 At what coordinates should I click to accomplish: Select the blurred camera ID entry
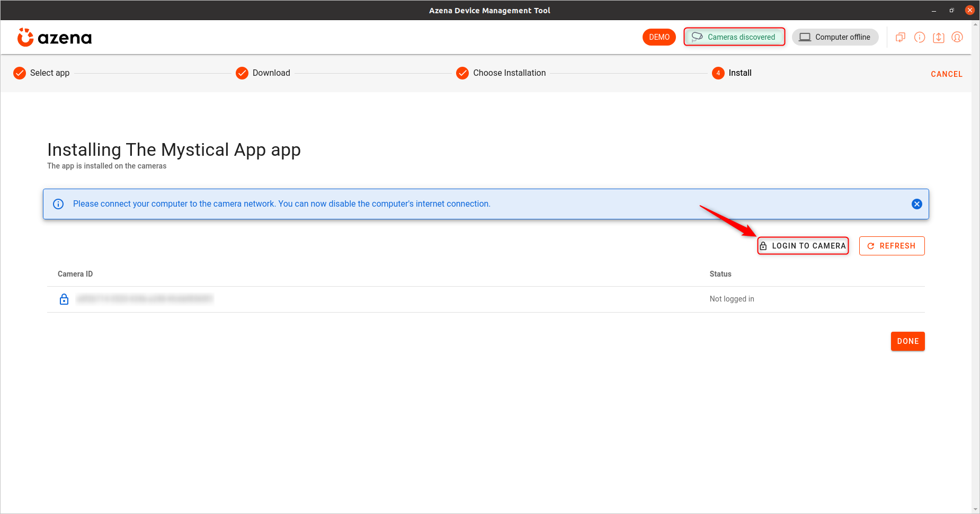click(145, 299)
